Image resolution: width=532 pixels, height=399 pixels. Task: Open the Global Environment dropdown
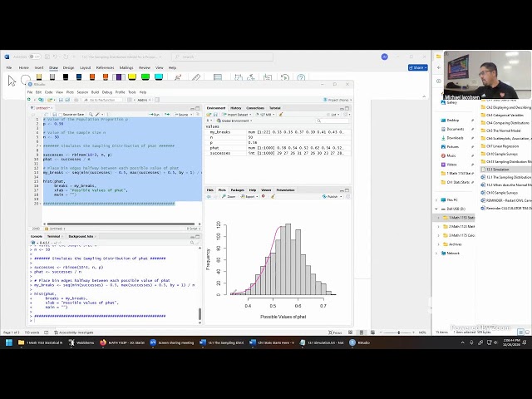click(234, 121)
